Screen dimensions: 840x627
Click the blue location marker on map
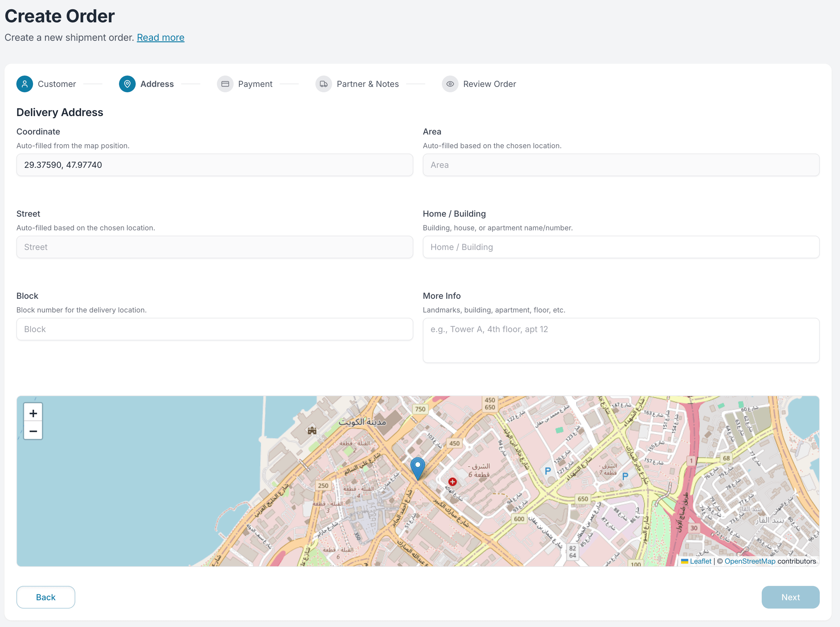coord(417,467)
